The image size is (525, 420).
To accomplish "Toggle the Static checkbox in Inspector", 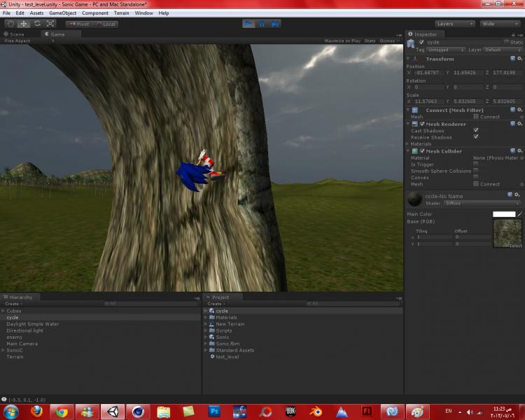I will (506, 42).
